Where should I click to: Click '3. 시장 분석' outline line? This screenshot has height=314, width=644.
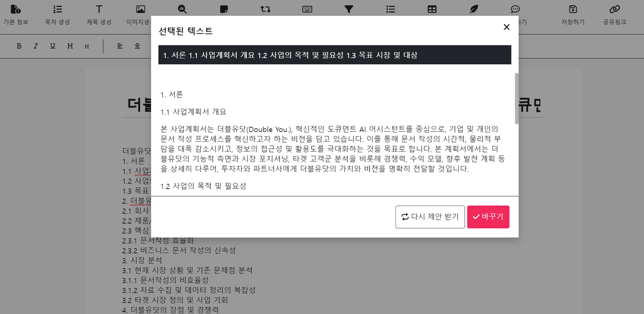point(142,260)
